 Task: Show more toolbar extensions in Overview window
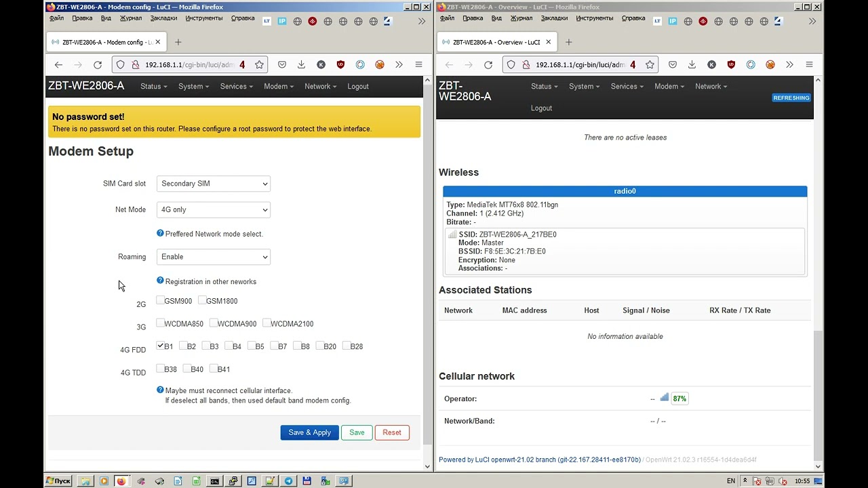click(789, 64)
